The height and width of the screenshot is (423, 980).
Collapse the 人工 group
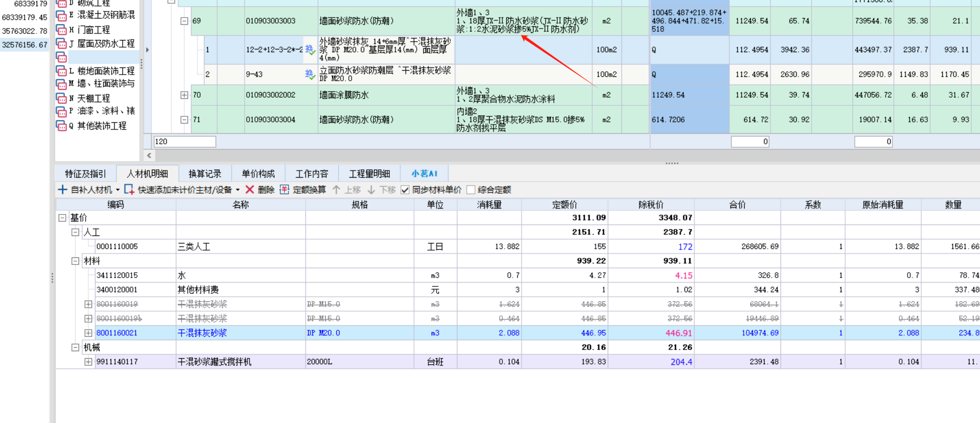(x=75, y=232)
